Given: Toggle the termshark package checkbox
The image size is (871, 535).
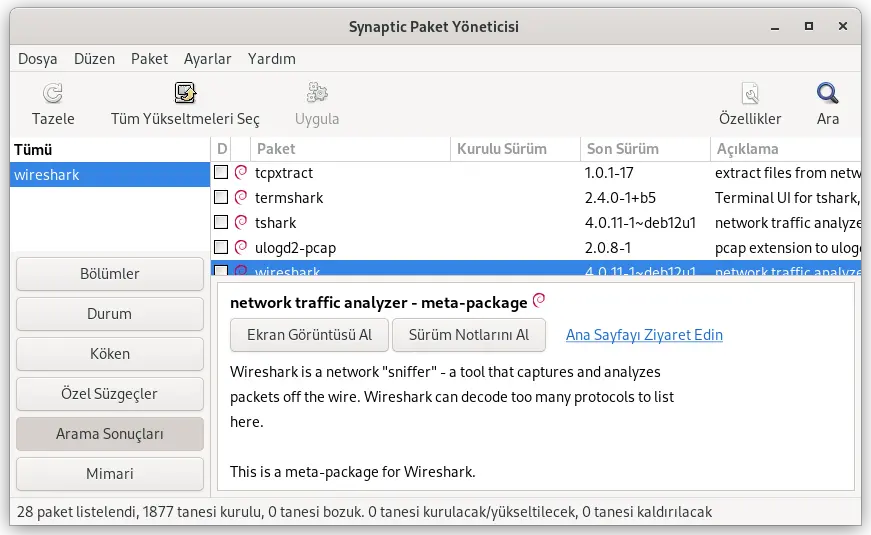Looking at the screenshot, I should [221, 197].
